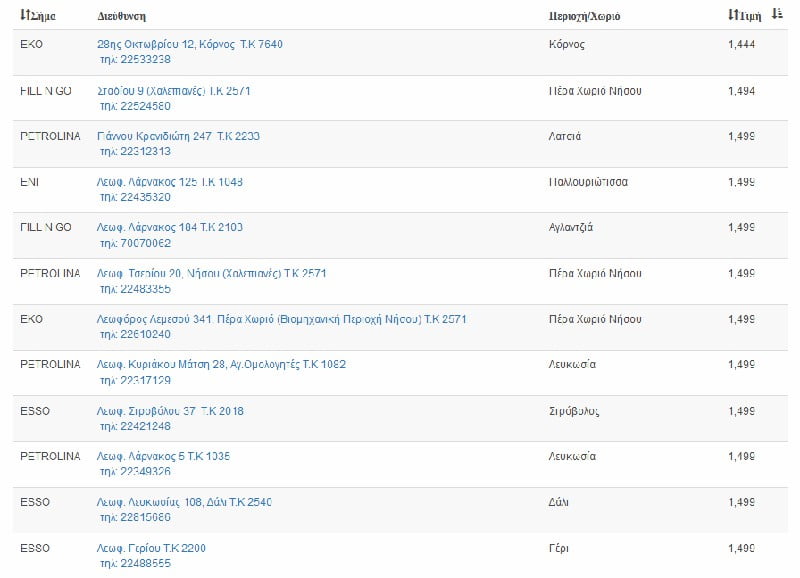Click the descending sort icon after Τιμή
The height and width of the screenshot is (578, 800).
click(x=777, y=15)
